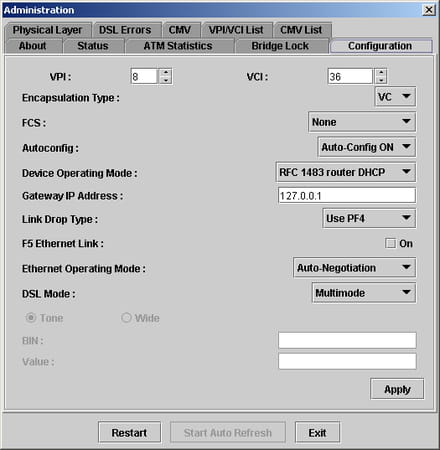Click the Restart button
This screenshot has height=450, width=440.
tap(129, 433)
